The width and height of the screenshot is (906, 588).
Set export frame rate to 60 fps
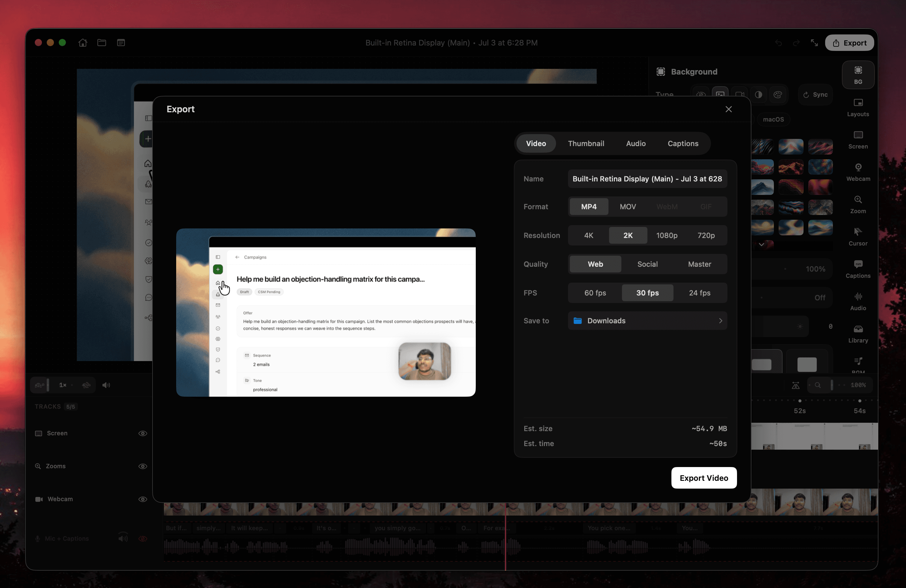595,293
